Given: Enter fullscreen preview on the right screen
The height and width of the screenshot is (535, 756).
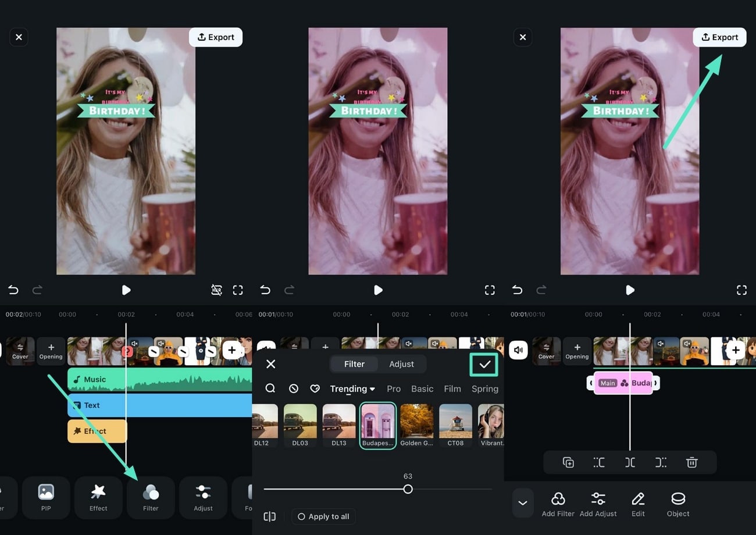Looking at the screenshot, I should (741, 290).
